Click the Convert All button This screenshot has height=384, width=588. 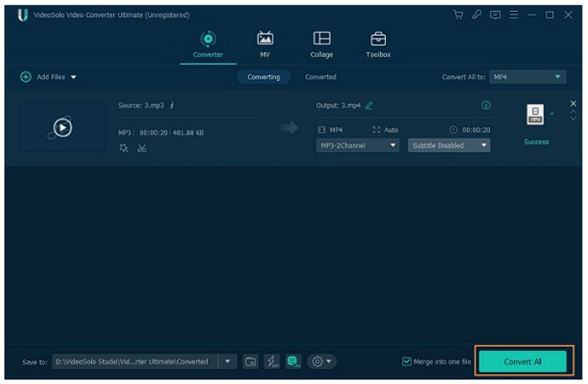pos(523,361)
